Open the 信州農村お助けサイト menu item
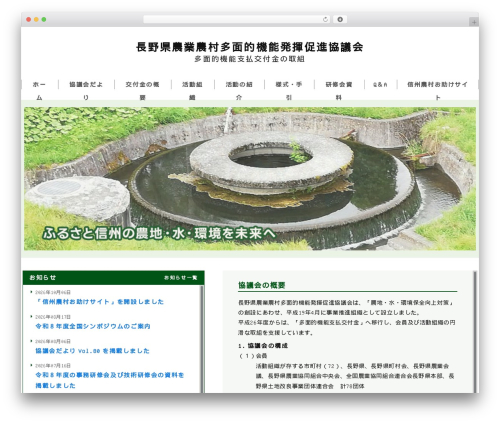 tap(437, 91)
